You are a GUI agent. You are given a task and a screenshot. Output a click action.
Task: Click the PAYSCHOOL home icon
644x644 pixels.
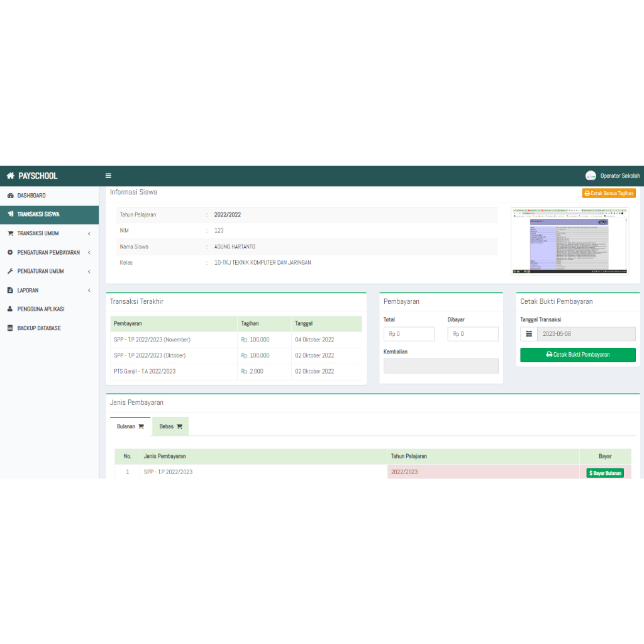click(11, 176)
